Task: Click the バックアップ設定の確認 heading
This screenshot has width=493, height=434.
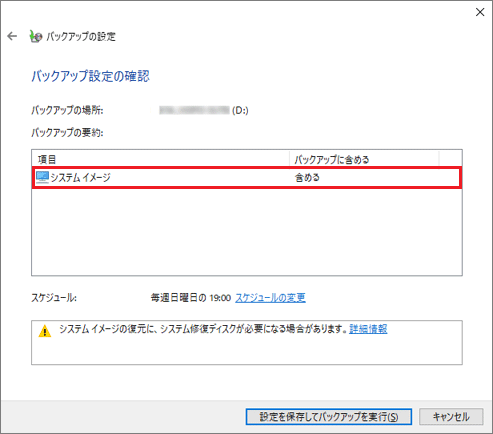Action: (90, 76)
